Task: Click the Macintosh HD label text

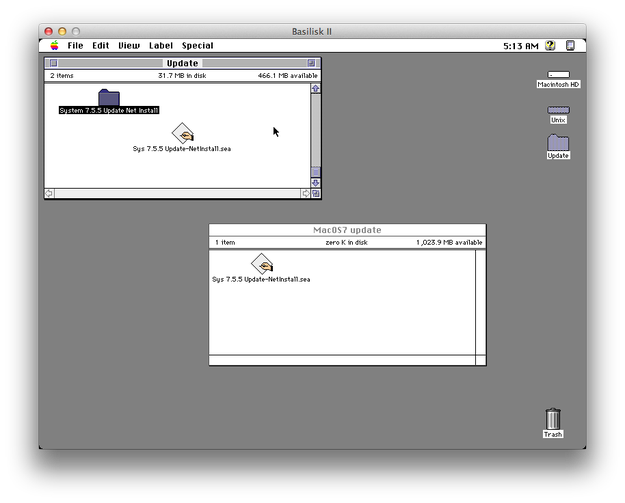Action: click(558, 84)
